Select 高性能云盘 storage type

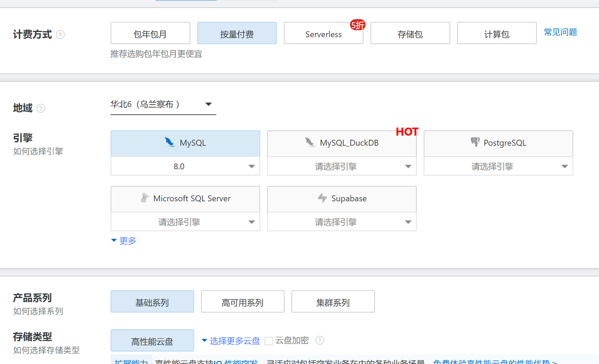[152, 341]
